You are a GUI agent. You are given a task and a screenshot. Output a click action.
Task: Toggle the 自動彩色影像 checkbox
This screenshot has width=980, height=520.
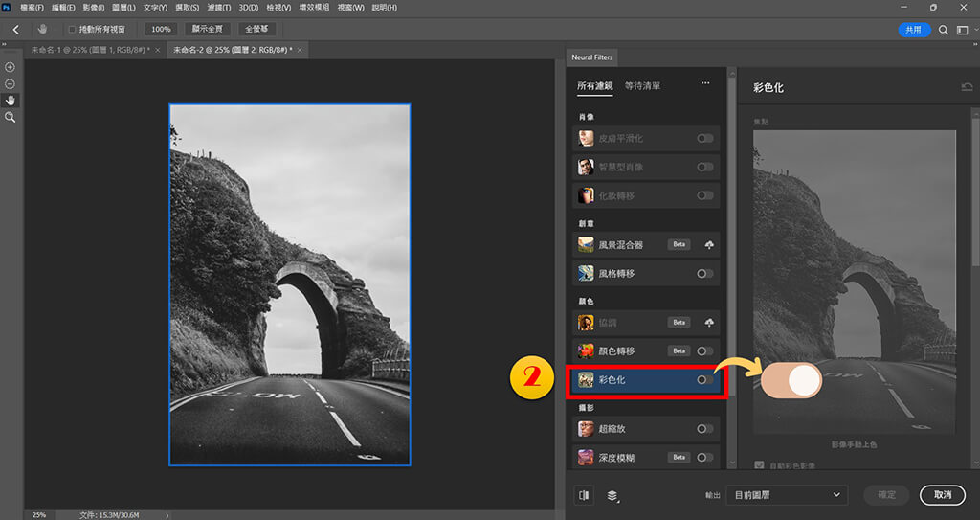[759, 465]
